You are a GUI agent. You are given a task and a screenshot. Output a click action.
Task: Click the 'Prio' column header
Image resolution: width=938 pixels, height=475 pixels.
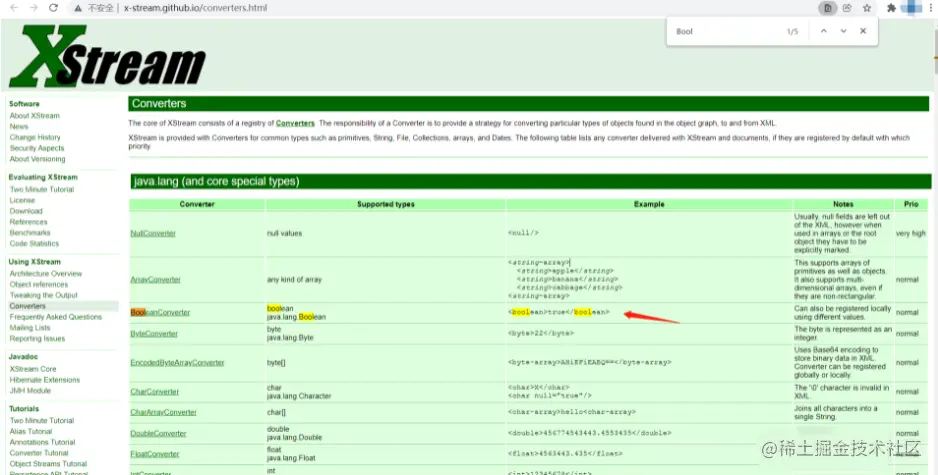tap(910, 204)
